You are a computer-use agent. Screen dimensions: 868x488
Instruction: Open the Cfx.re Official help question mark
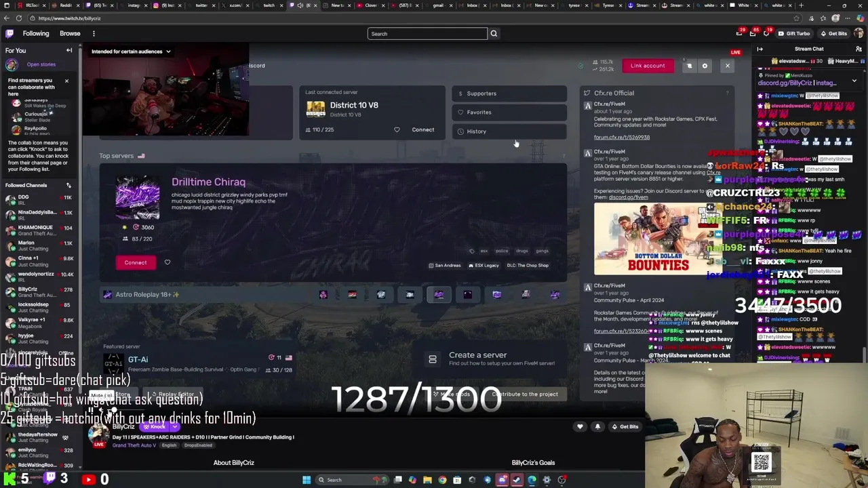727,93
